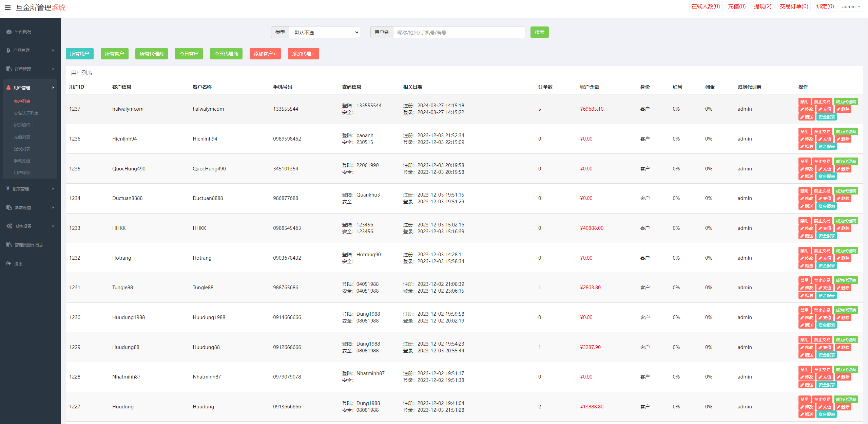Open 绑定银行卡 submenu item
The height and width of the screenshot is (424, 868).
tap(24, 125)
